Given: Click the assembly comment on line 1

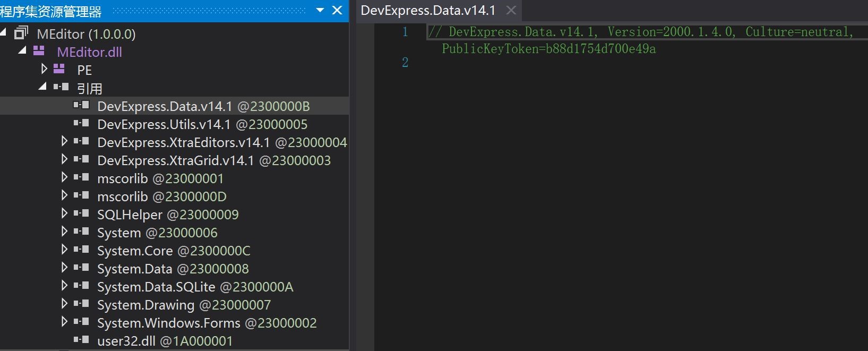Looking at the screenshot, I should (641, 32).
